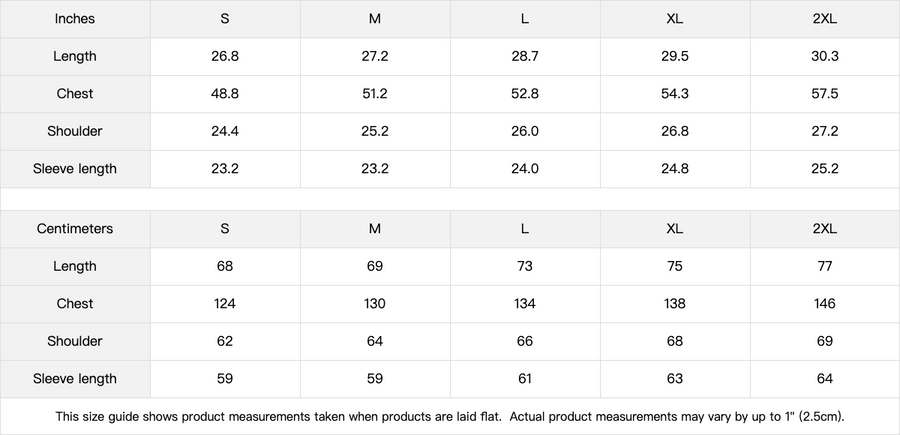Screen dimensions: 900x435
Task: Click the Centimeters header cell
Action: coord(75,229)
